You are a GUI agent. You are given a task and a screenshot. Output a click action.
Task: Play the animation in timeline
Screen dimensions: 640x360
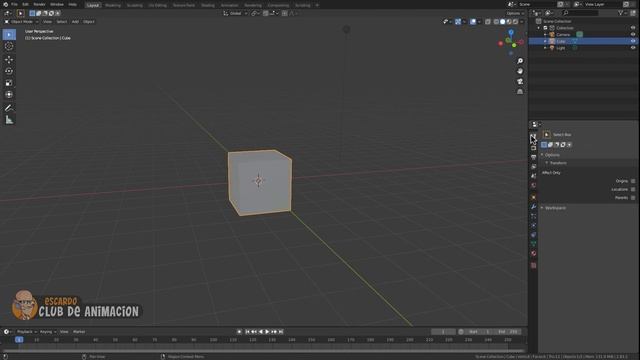tap(267, 332)
